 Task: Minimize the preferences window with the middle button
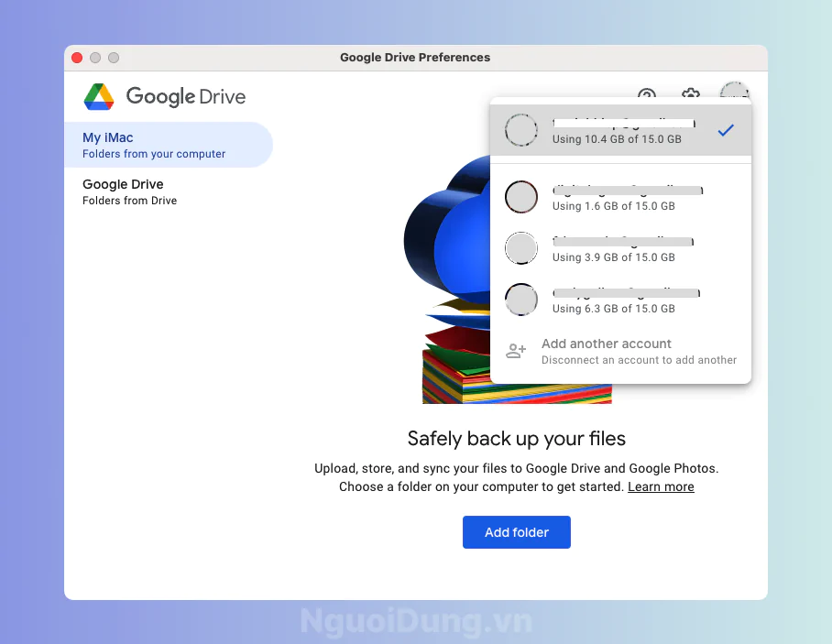[x=95, y=58]
